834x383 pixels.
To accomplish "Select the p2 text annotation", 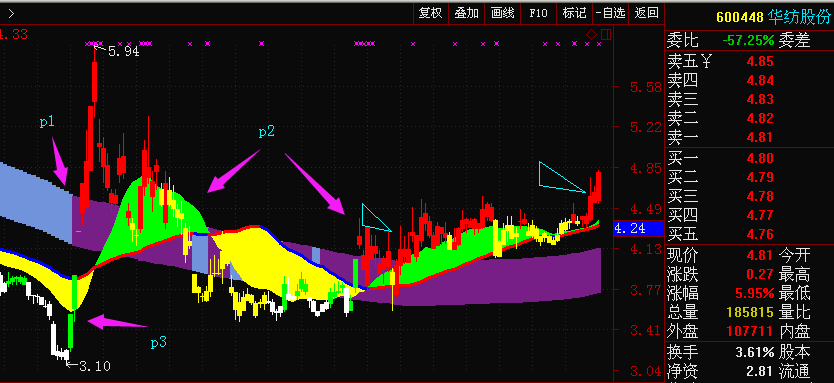I will pyautogui.click(x=266, y=131).
